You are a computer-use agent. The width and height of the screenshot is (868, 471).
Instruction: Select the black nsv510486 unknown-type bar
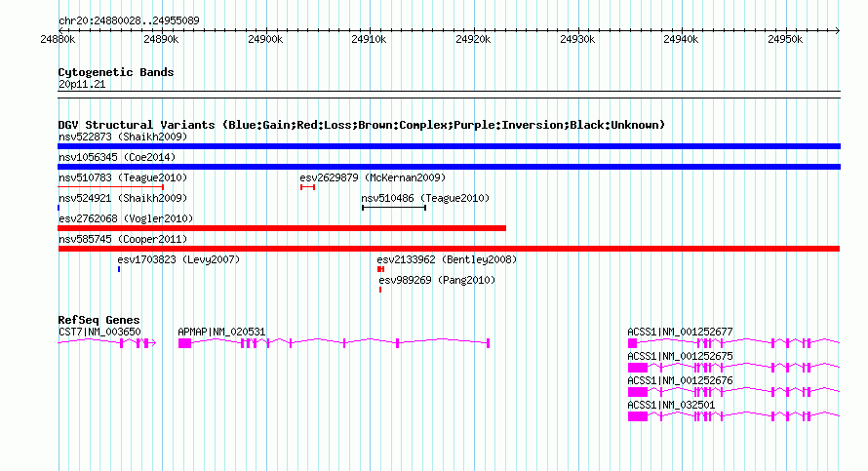[394, 208]
